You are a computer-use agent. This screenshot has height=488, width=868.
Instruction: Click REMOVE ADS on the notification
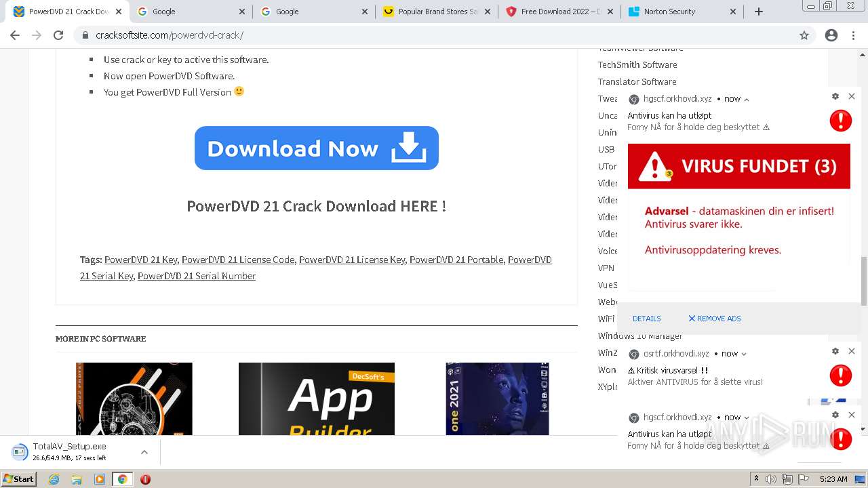click(715, 319)
